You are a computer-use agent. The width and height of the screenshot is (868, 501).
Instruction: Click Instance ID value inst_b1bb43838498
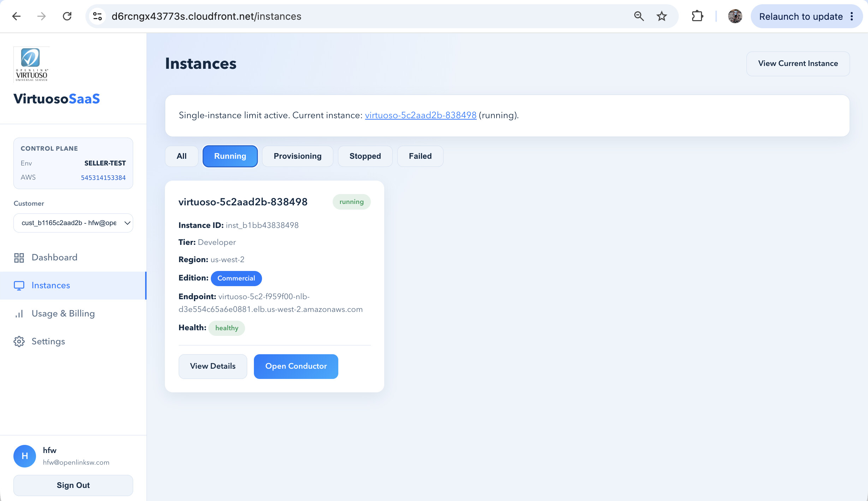coord(262,225)
